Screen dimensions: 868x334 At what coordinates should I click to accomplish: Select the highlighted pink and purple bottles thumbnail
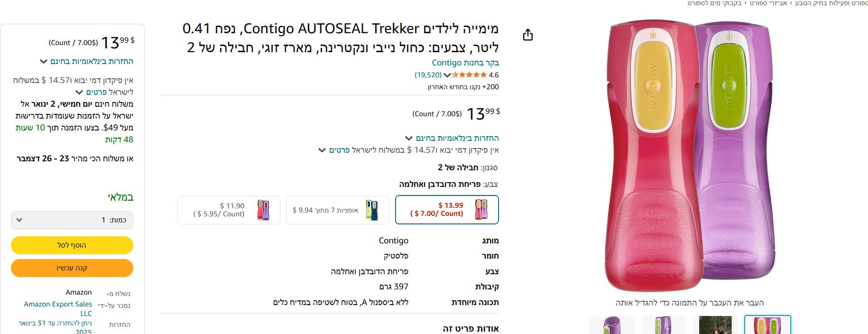(767, 325)
